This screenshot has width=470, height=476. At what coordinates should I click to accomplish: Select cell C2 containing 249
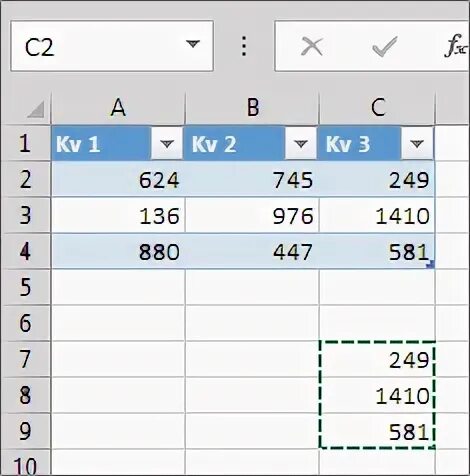(x=377, y=179)
